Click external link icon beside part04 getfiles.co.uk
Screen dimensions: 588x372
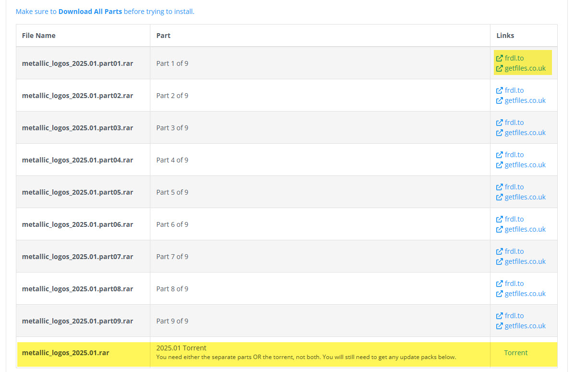pos(499,165)
